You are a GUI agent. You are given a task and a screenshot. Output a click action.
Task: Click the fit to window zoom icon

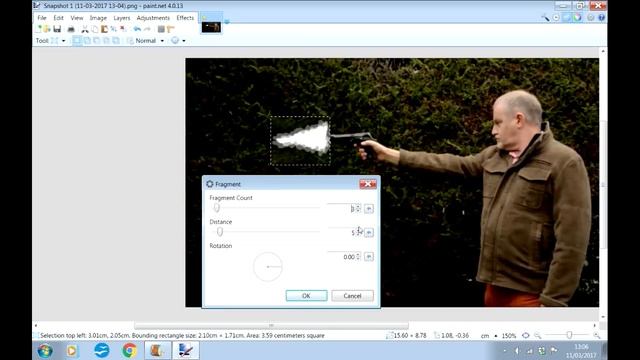click(526, 336)
